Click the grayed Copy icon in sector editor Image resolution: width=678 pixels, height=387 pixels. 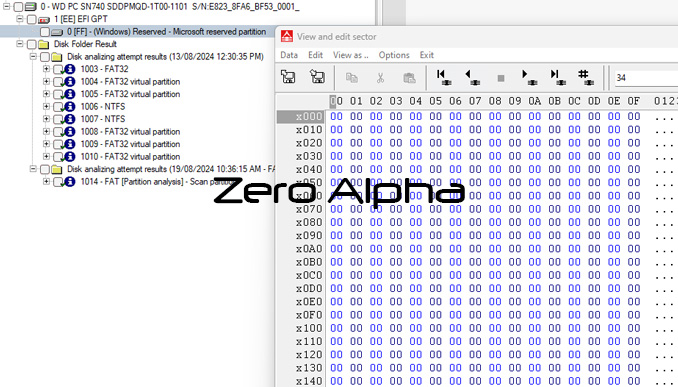click(352, 78)
